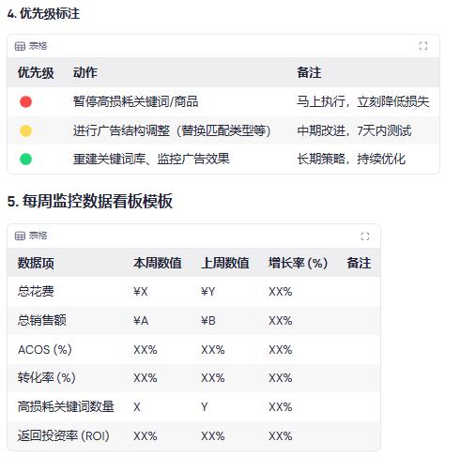This screenshot has height=457, width=476.
Task: Click the 总销售额 row label
Action: [x=42, y=320]
